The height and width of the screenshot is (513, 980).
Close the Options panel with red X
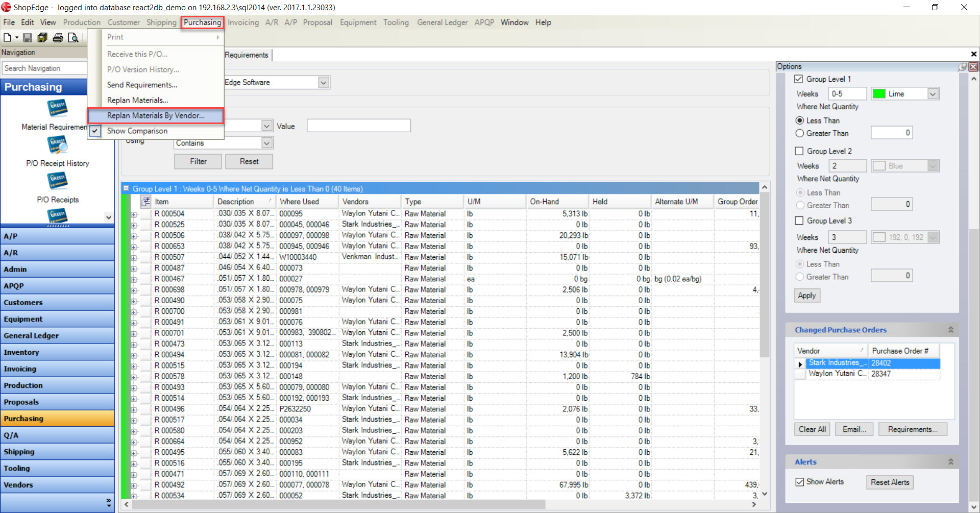[974, 66]
